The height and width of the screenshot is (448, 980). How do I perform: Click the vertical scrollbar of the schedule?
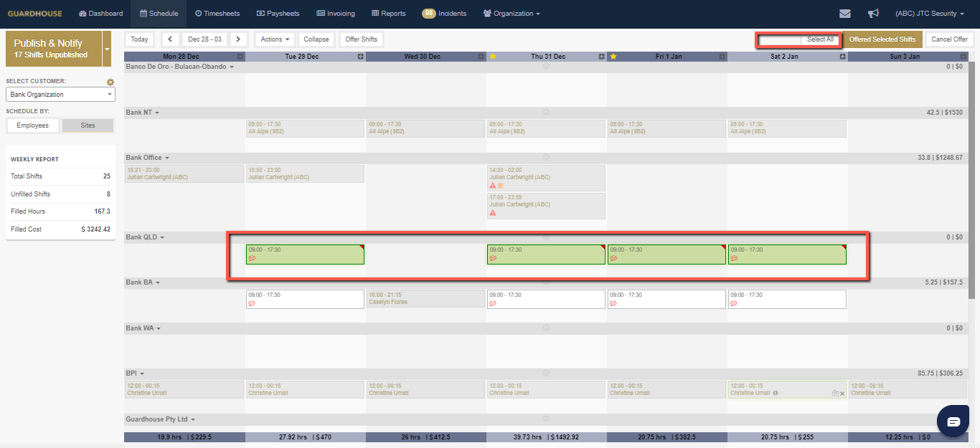[x=972, y=179]
